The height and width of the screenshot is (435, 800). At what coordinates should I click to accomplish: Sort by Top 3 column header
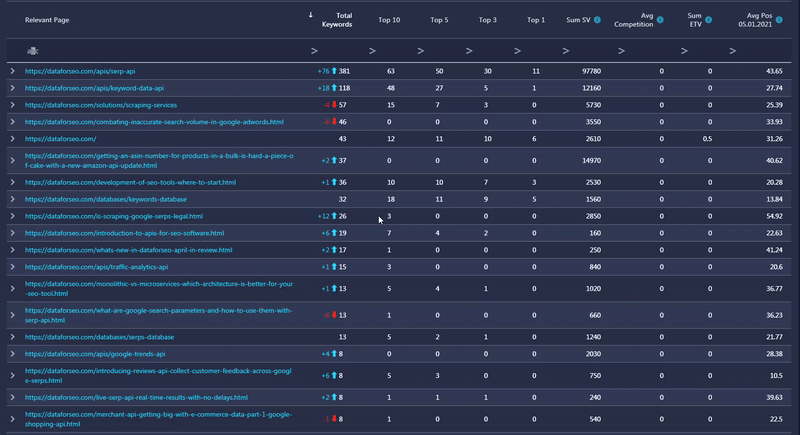point(487,20)
